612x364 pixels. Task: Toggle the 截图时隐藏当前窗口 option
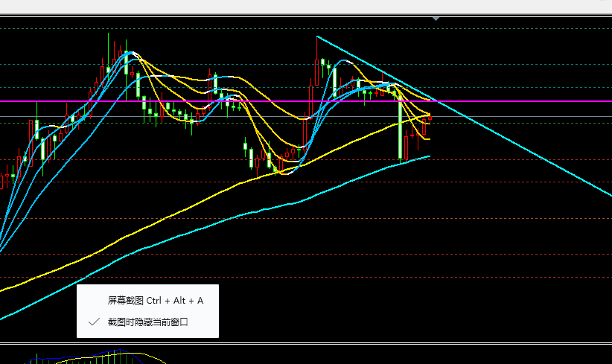[x=147, y=322]
